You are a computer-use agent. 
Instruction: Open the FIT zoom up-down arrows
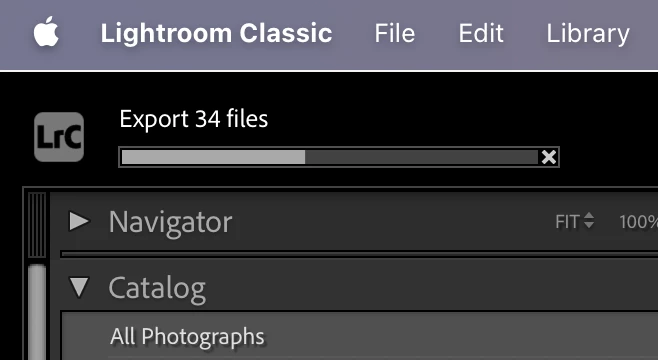[589, 221]
